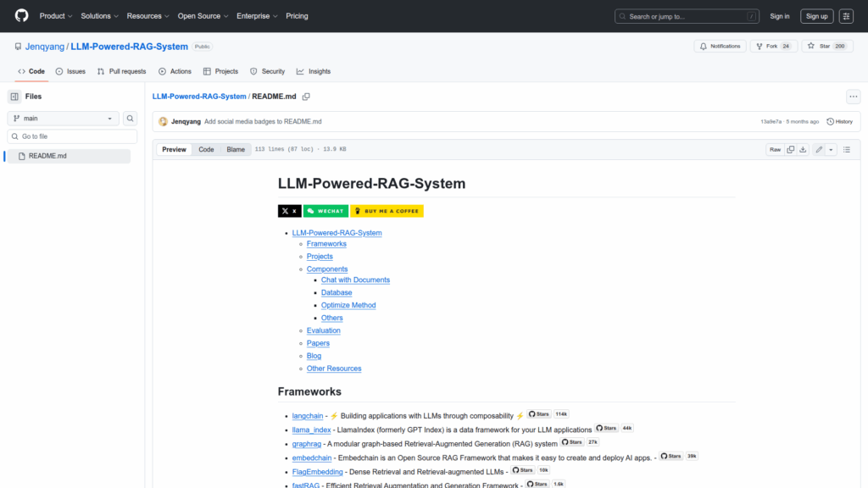Click Jenqyang's avatar in the commit row

click(x=163, y=122)
